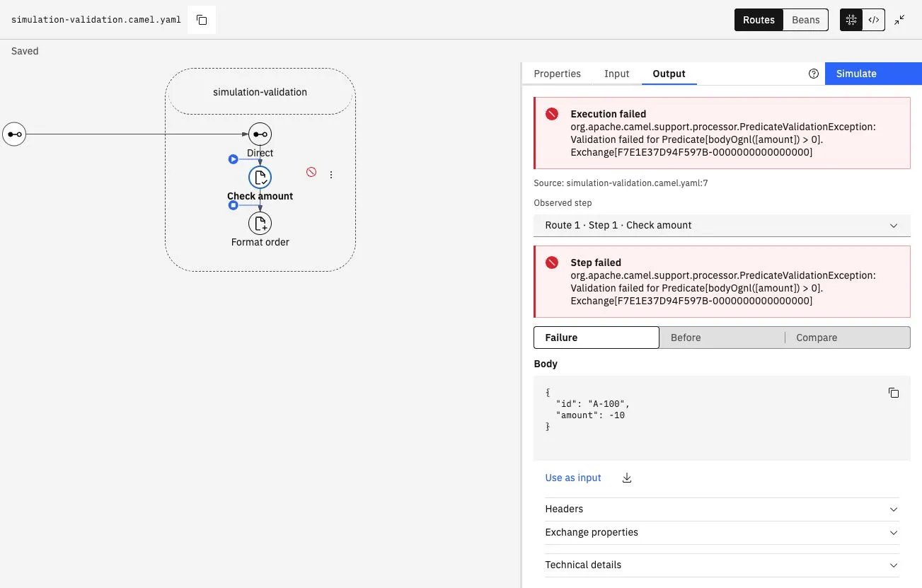Click the red error icon for Step failed
922x588 pixels.
[552, 263]
